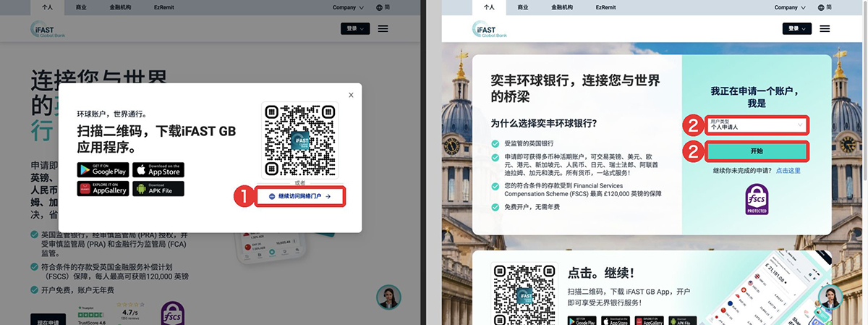This screenshot has width=868, height=325.
Task: Click the iFAST Global Bank logo in the left window
Action: 47,30
